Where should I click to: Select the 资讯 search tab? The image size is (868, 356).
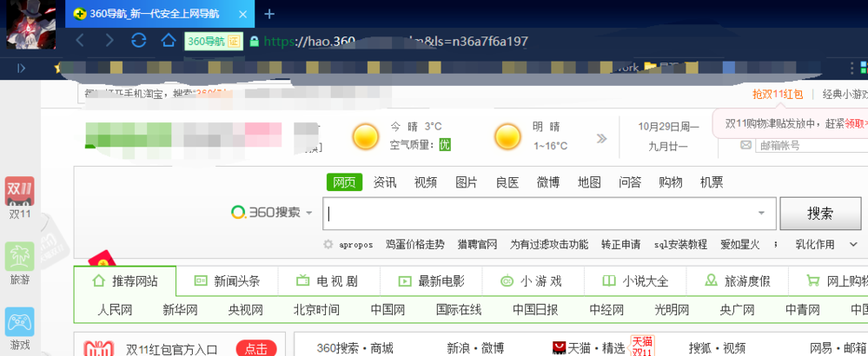385,182
